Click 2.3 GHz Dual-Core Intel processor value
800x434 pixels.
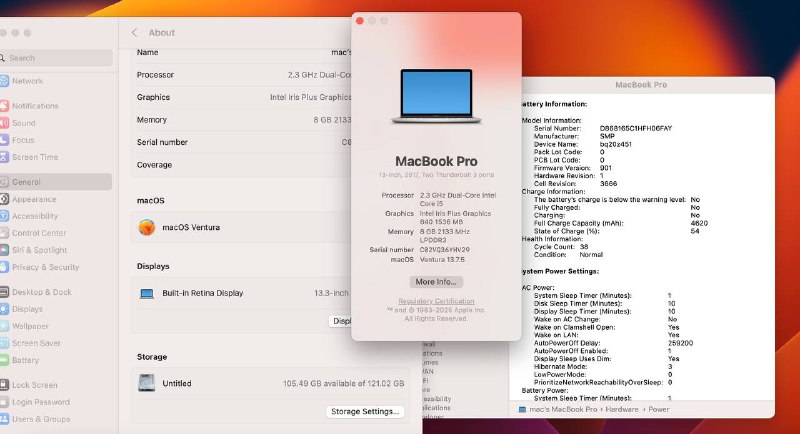[x=458, y=199]
